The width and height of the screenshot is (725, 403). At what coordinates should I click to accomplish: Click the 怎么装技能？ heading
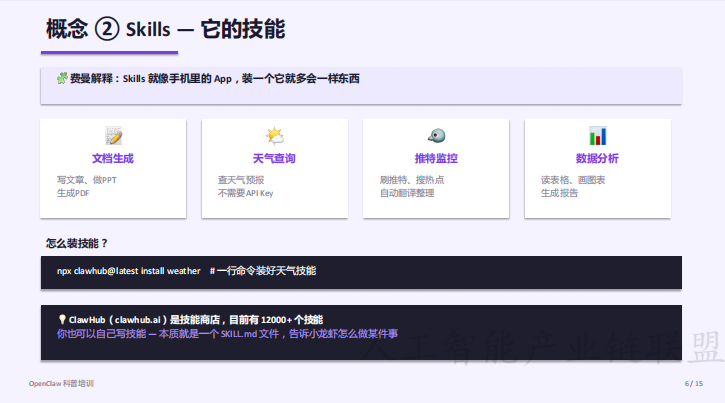click(x=76, y=243)
